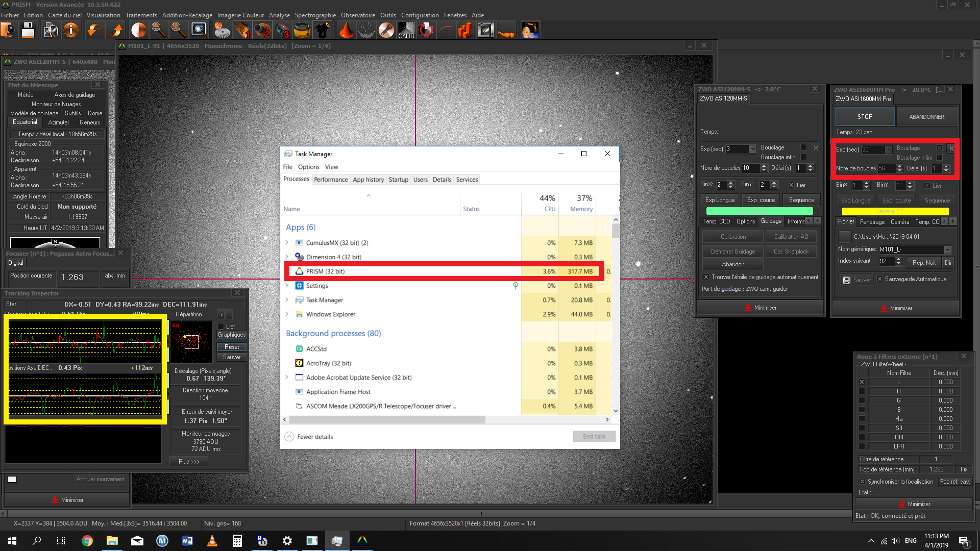
Task: Click the orange cone icon in toolbar
Action: [x=346, y=30]
